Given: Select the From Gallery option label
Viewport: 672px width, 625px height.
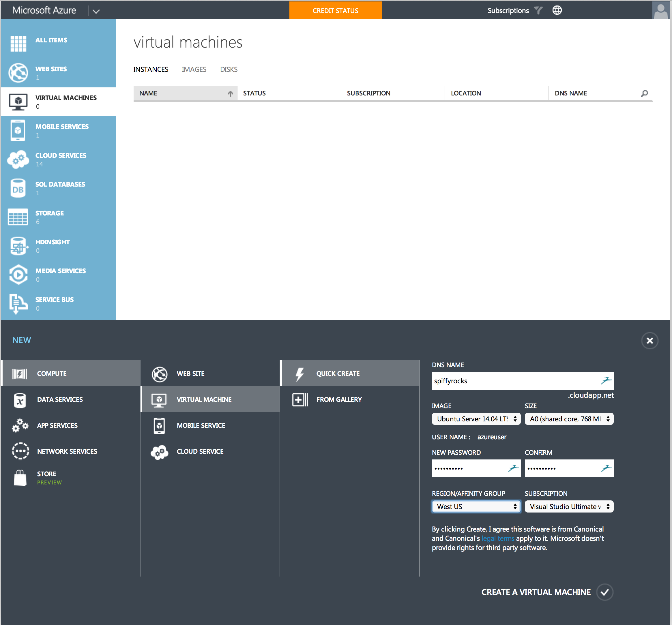Looking at the screenshot, I should (x=339, y=400).
